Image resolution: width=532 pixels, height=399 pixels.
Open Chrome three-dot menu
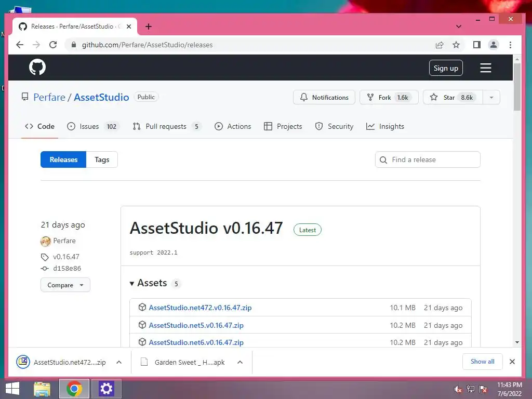[510, 45]
